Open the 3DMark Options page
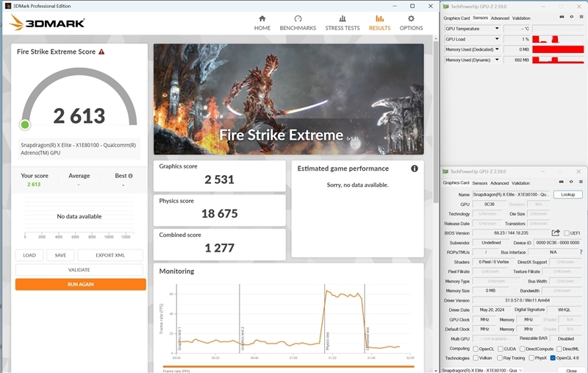 [411, 22]
